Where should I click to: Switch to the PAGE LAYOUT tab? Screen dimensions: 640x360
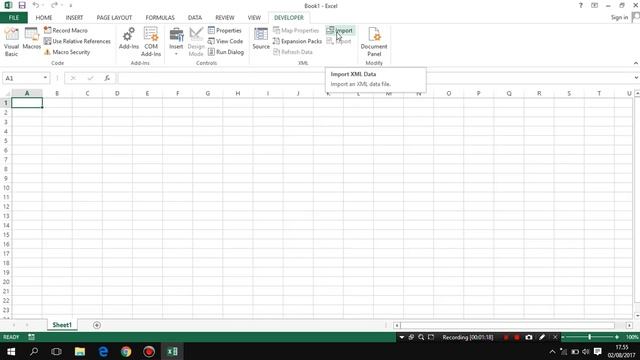114,18
